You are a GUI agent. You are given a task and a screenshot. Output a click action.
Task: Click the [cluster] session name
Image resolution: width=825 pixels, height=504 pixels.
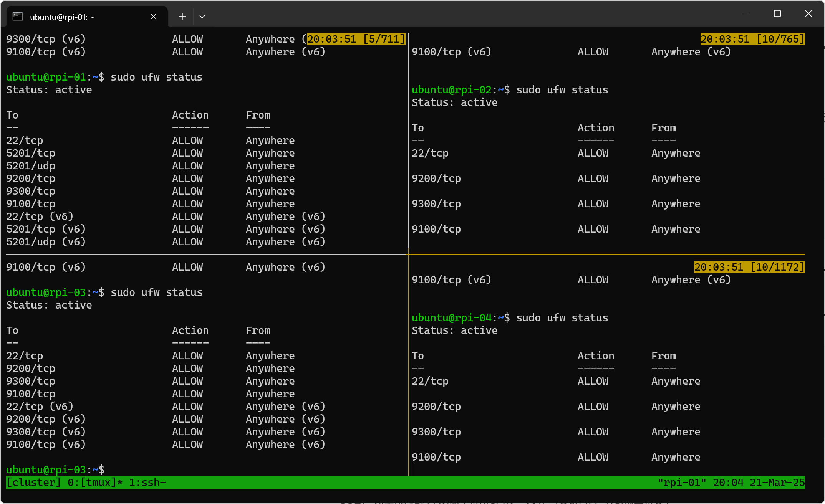[x=33, y=483]
